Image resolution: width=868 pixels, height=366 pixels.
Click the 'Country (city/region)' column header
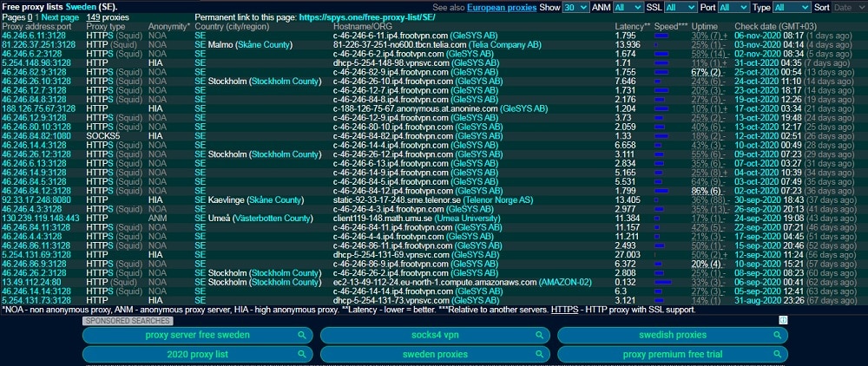232,27
